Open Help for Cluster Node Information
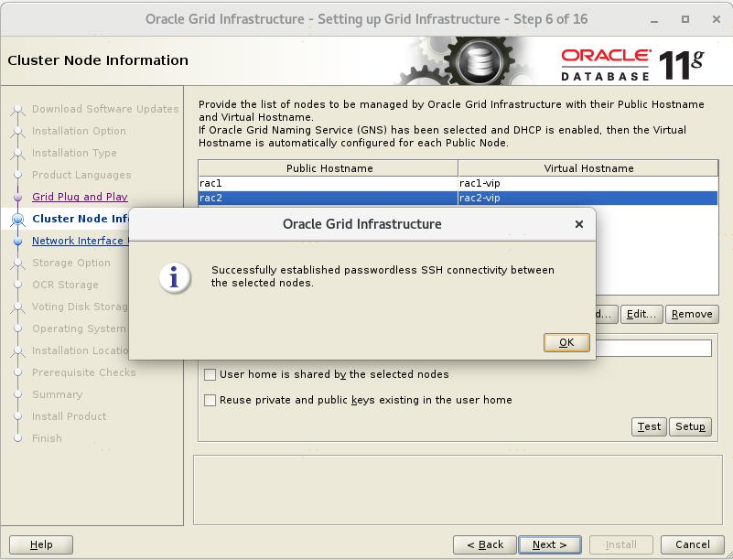Image resolution: width=733 pixels, height=560 pixels. point(41,544)
